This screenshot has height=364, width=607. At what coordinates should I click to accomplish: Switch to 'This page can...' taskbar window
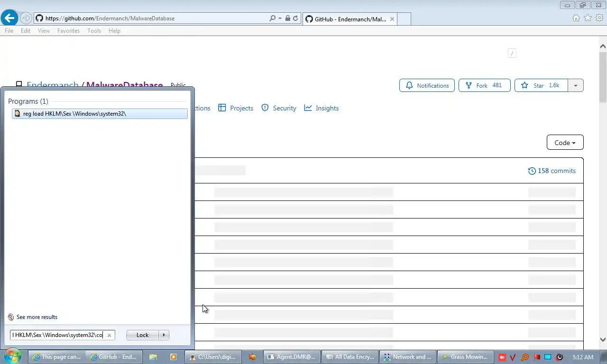57,357
